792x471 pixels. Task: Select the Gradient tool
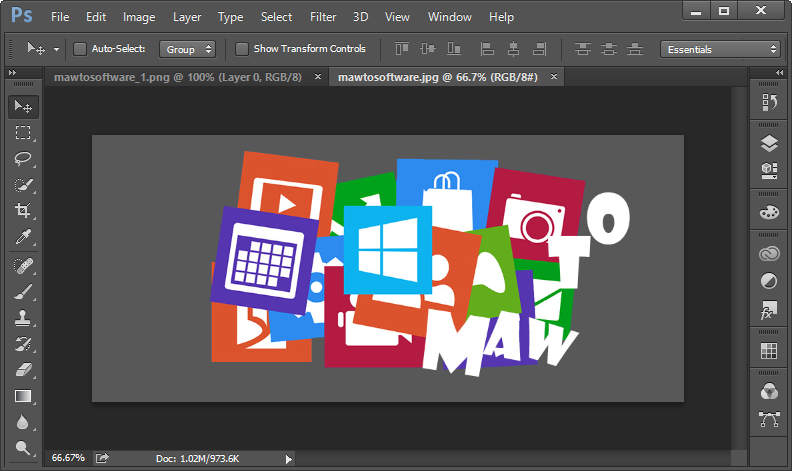coord(23,396)
